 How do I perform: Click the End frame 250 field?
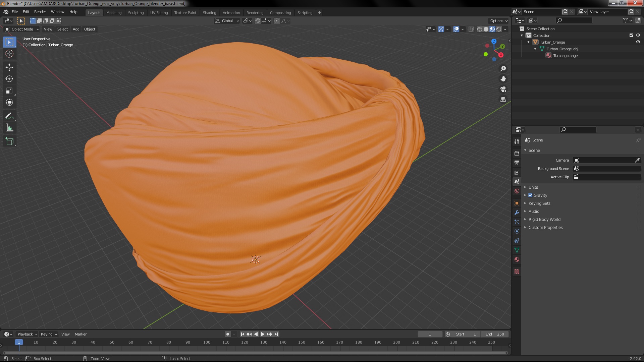click(x=495, y=334)
